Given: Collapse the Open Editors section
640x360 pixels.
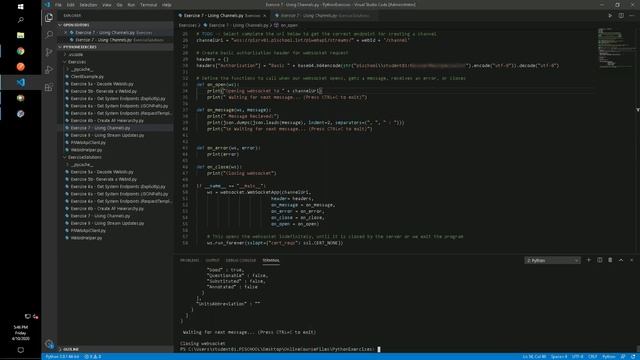Looking at the screenshot, I should point(116,25).
